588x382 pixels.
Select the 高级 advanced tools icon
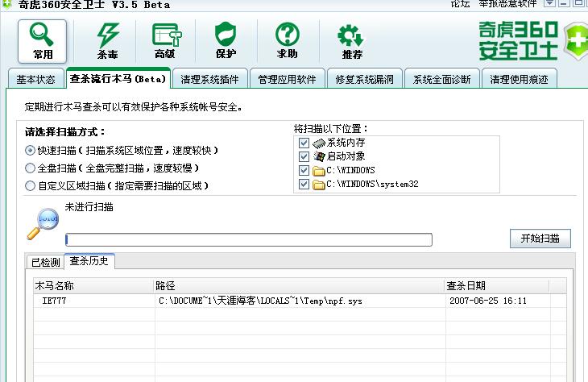(x=165, y=40)
